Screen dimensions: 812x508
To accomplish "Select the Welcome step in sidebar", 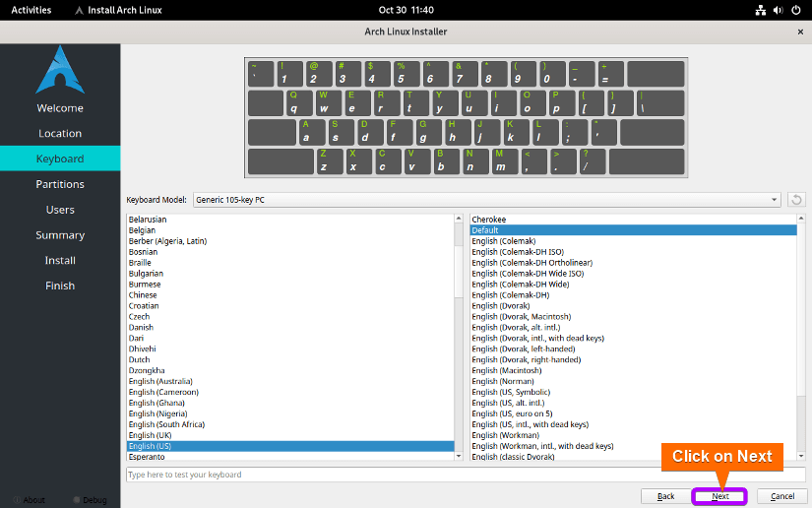I will [60, 108].
